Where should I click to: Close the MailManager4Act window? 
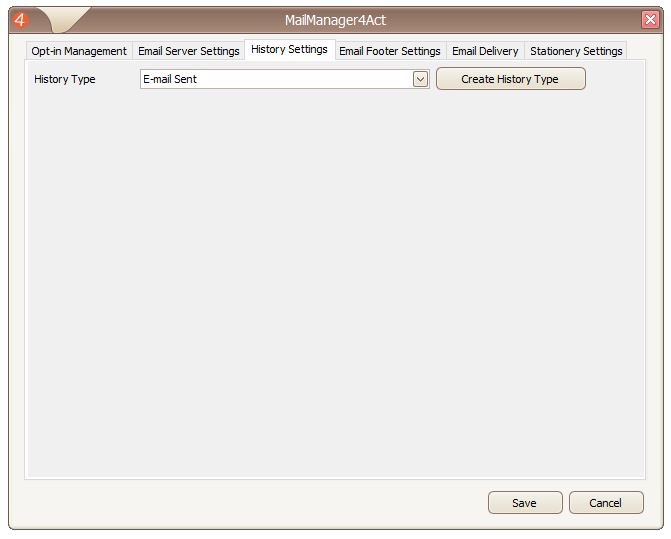650,20
